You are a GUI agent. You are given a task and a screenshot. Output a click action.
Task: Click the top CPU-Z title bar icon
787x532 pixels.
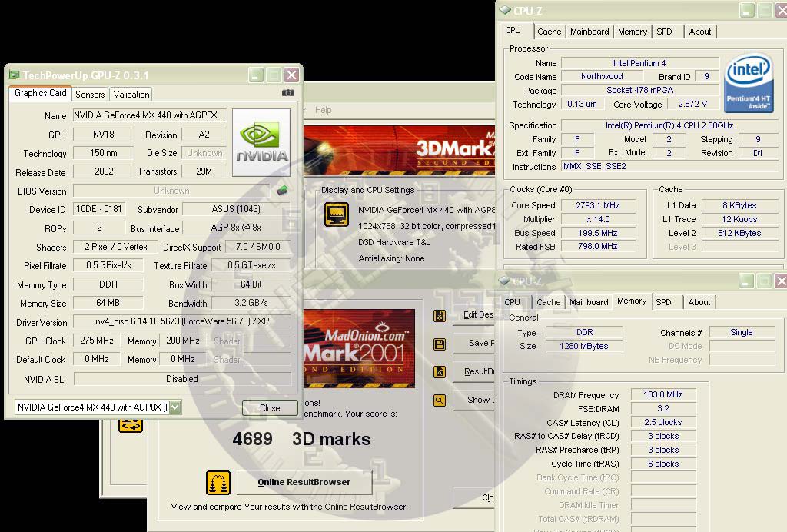[x=506, y=10]
